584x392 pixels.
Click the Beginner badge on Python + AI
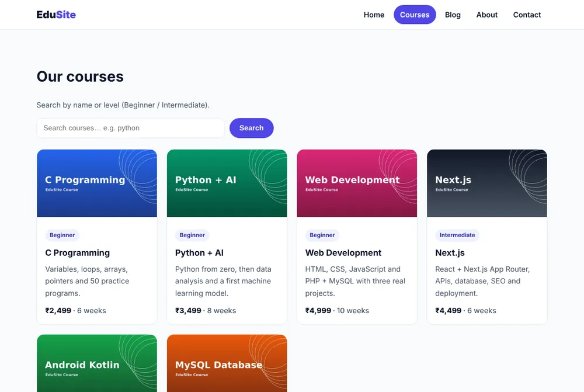coord(192,235)
